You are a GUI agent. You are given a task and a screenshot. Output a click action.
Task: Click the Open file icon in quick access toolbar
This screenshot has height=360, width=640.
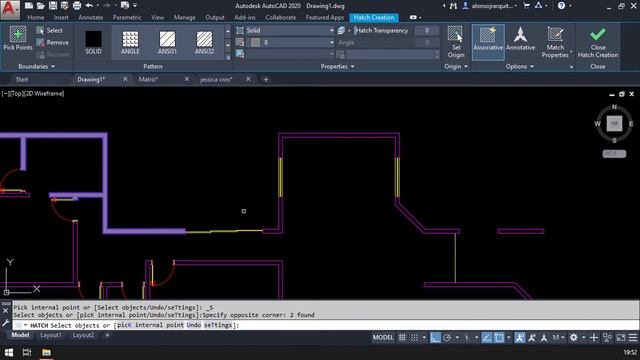(40, 6)
